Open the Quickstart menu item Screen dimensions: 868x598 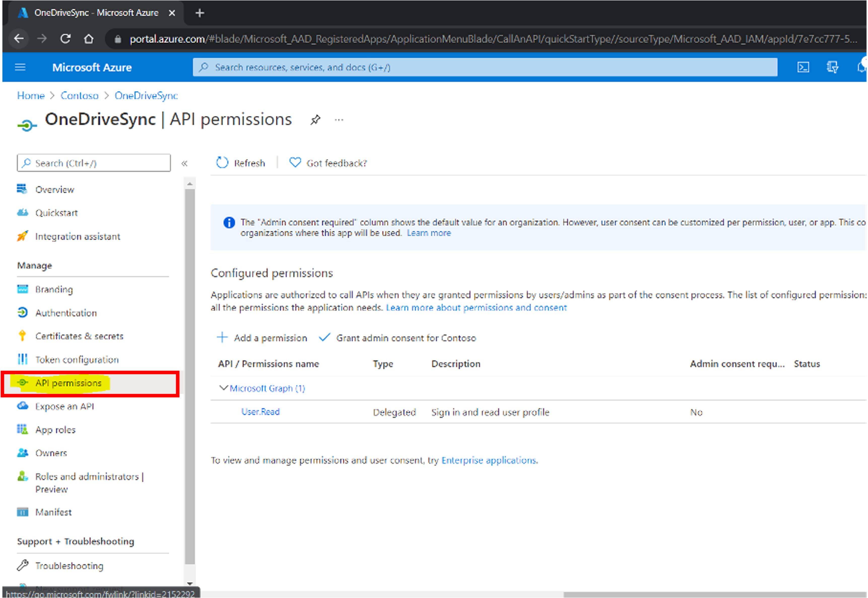[x=57, y=213]
